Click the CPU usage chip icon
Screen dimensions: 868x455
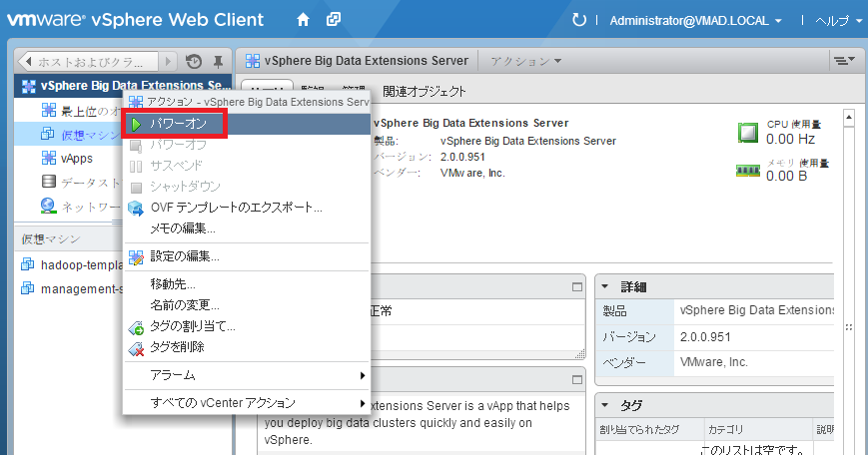(748, 133)
